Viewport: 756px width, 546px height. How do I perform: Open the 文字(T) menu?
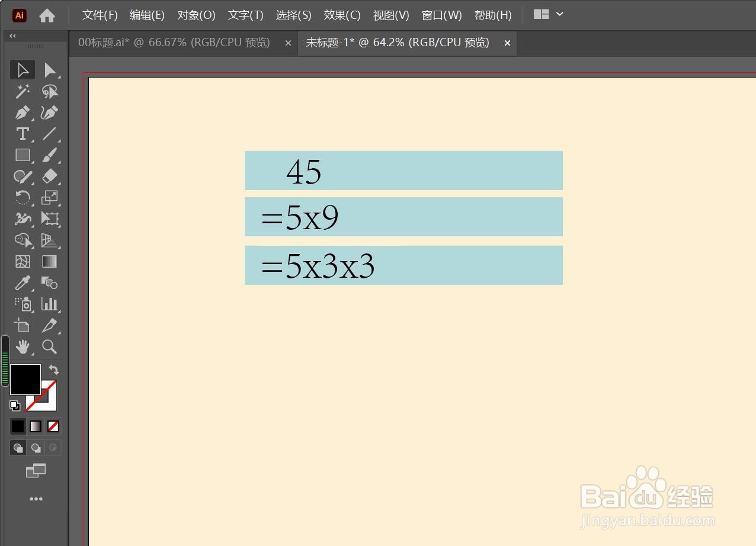click(246, 15)
